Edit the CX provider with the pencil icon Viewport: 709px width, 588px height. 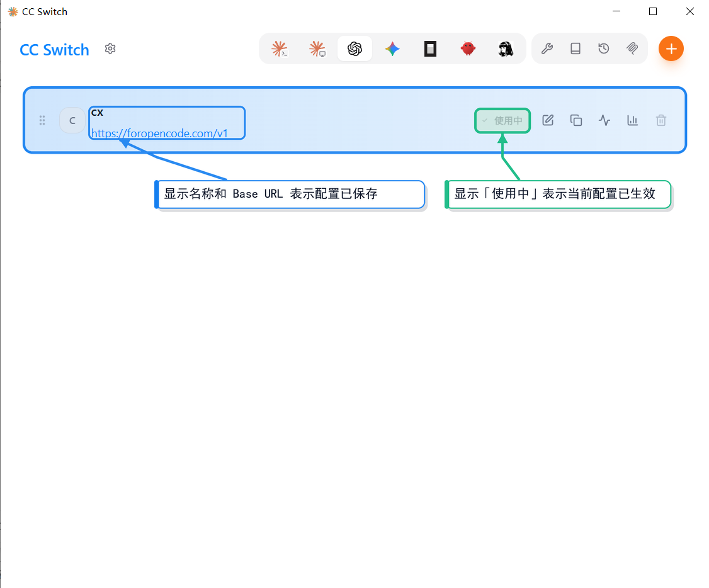point(548,120)
